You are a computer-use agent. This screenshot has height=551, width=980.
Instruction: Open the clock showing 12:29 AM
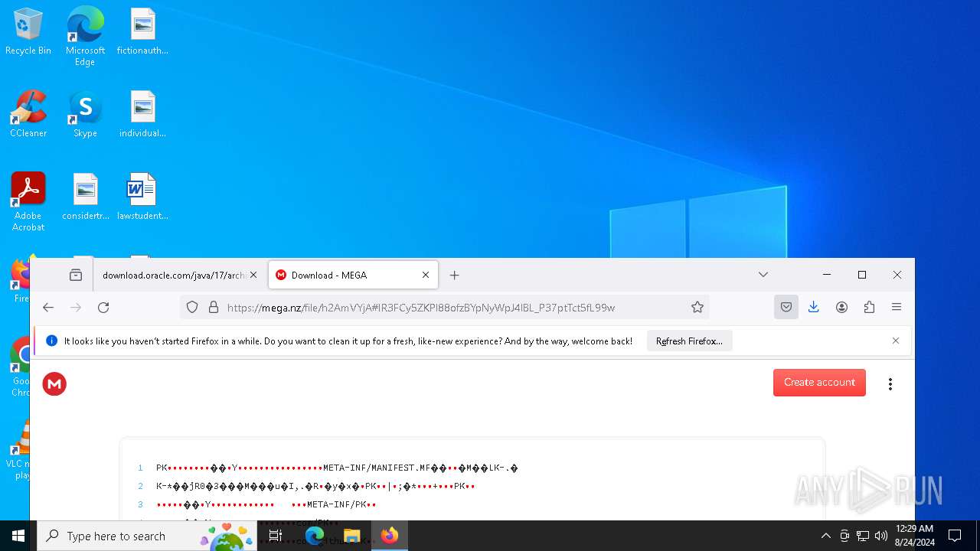click(914, 536)
